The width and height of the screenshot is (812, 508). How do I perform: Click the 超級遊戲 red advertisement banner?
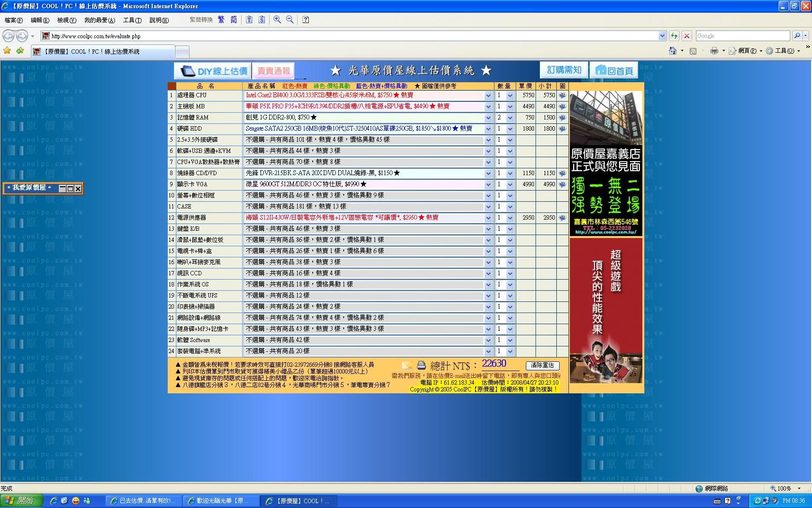point(606,311)
